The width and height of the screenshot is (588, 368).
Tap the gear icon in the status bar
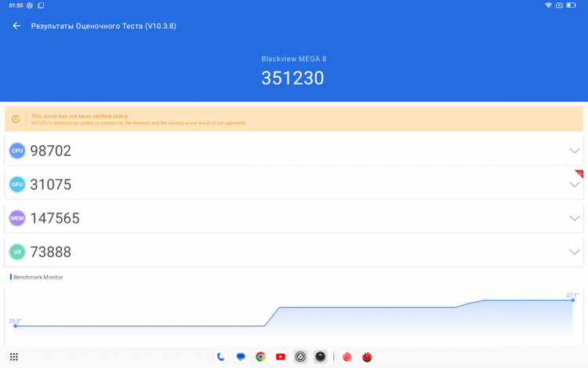click(x=30, y=5)
